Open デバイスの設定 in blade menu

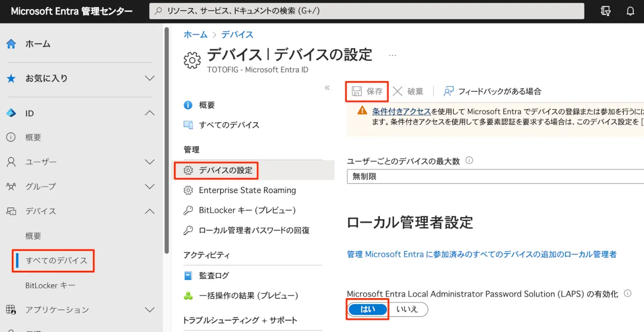tap(253, 170)
